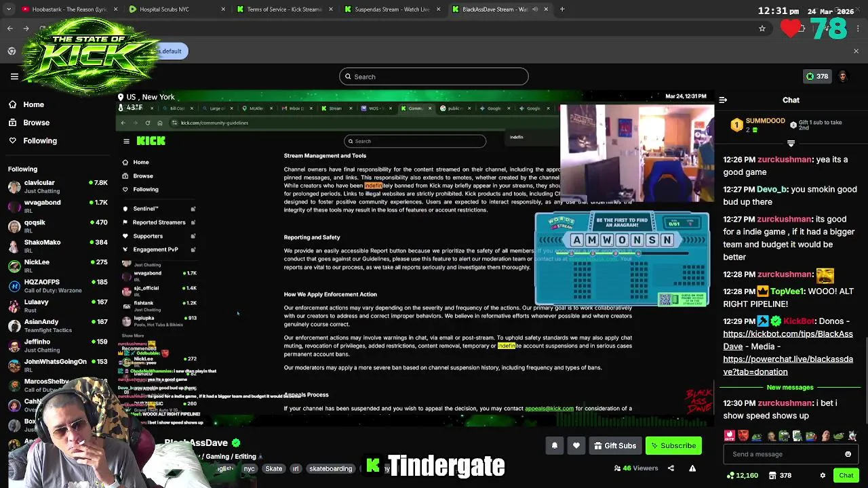Click the streamed Kick page's search box
The image size is (868, 488).
(x=415, y=141)
